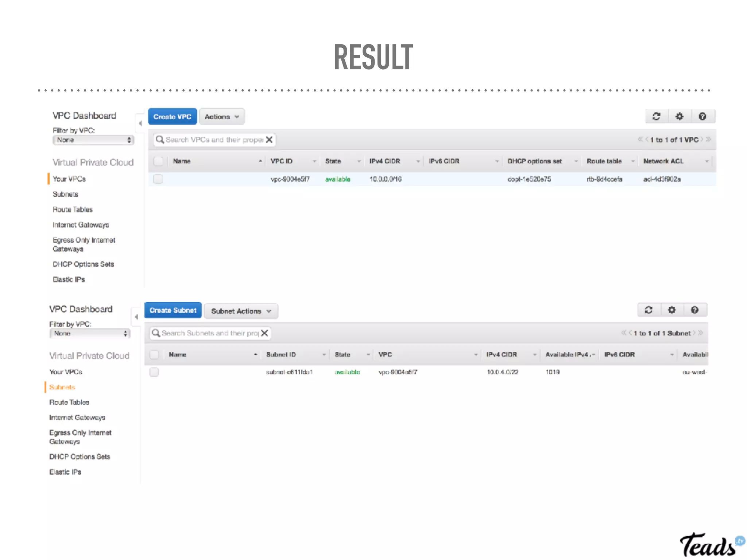The width and height of the screenshot is (747, 560).
Task: Open upper Filter by VPC dropdown
Action: point(93,140)
